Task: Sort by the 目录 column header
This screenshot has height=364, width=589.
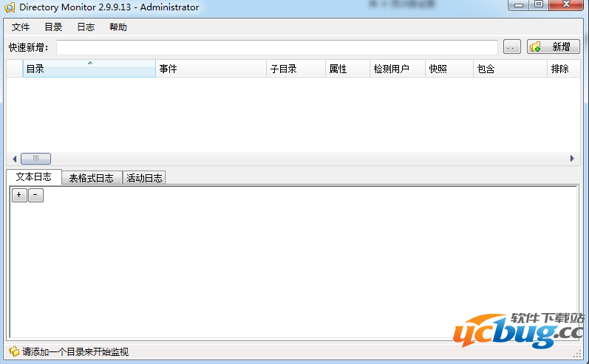Action: click(x=89, y=69)
